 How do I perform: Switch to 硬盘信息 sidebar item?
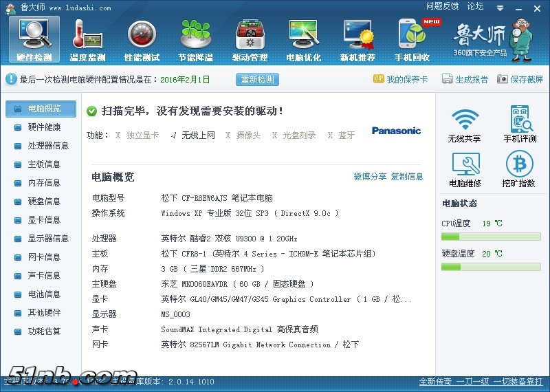[x=43, y=202]
